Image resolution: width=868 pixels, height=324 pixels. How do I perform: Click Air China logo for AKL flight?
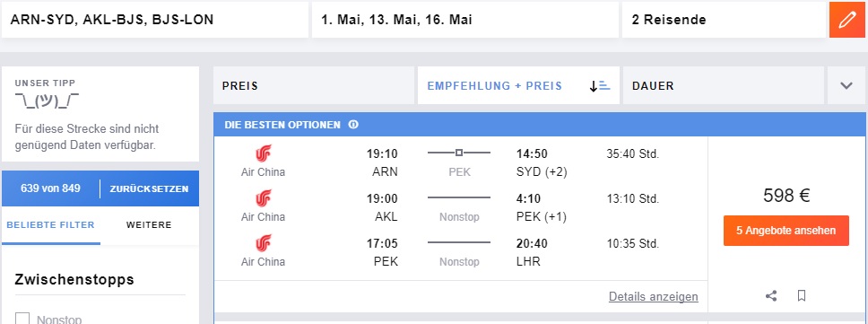coord(264,198)
